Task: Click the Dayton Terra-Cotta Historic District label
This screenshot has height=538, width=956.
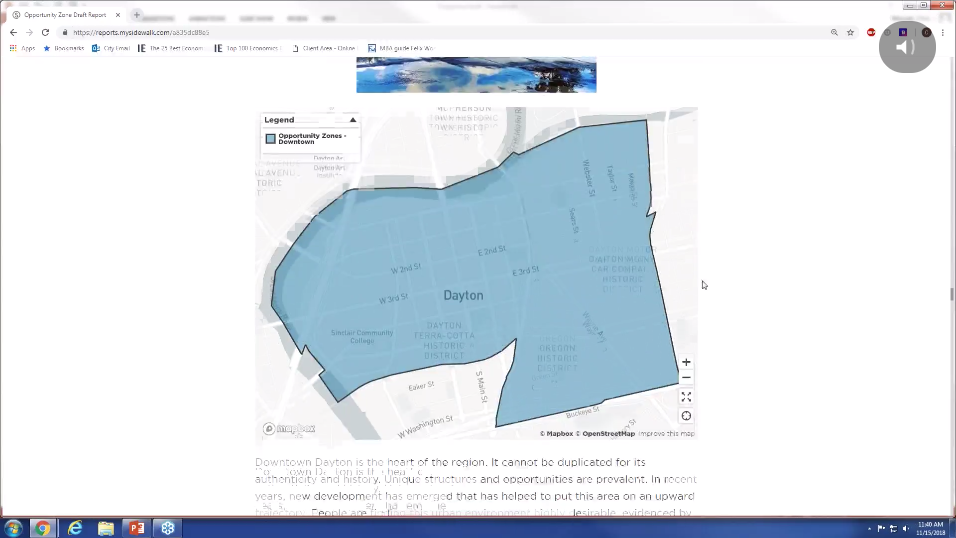Action: tap(444, 340)
